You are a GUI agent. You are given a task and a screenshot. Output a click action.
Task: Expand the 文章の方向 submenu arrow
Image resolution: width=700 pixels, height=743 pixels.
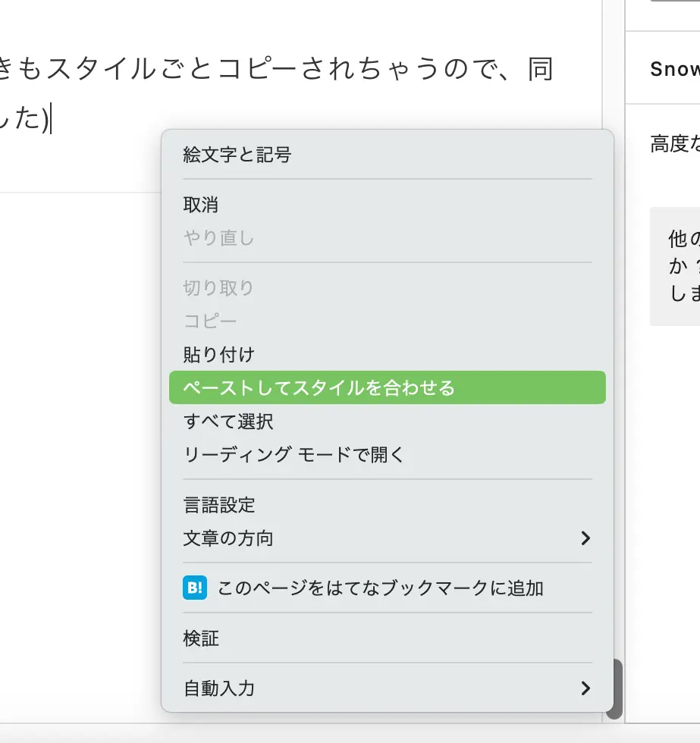coord(585,538)
